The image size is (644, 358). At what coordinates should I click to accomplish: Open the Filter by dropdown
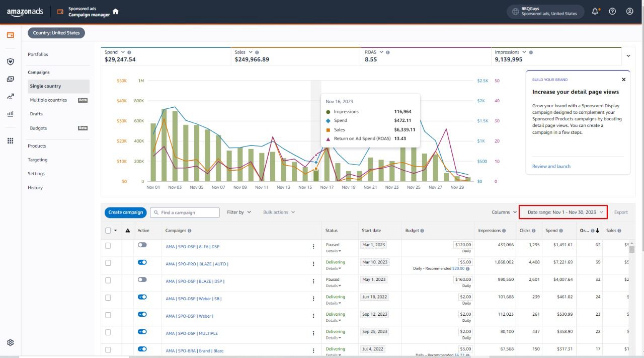pos(239,212)
